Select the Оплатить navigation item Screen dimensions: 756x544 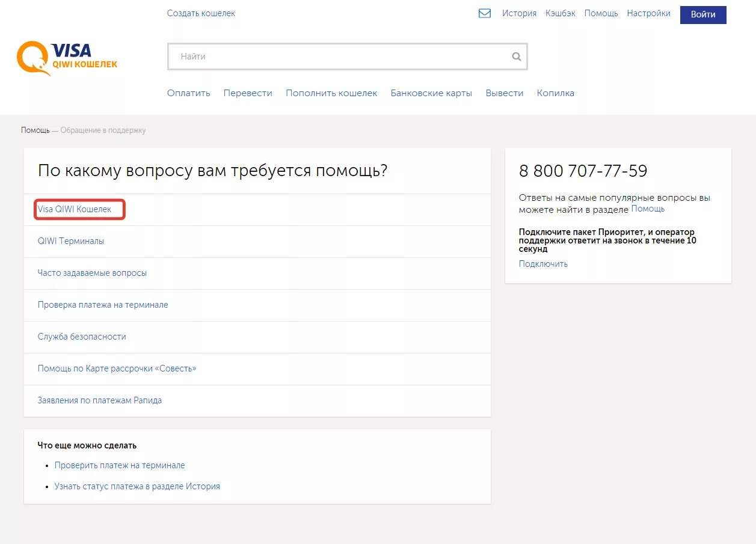coord(189,93)
